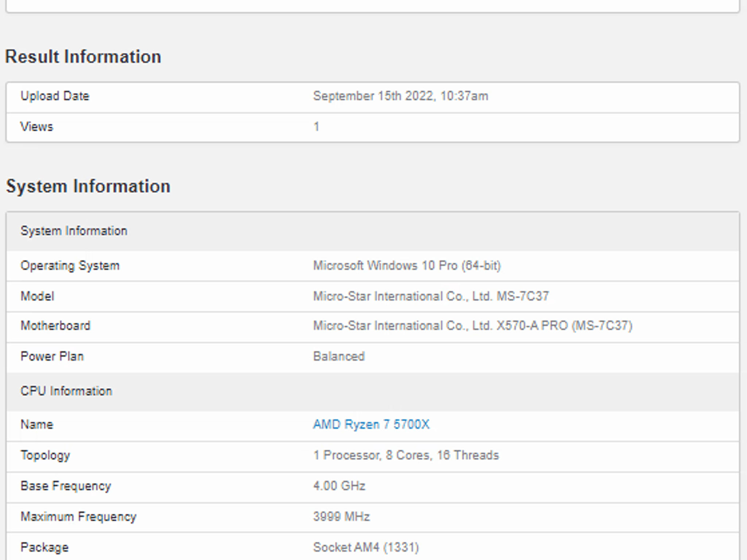
Task: Select Microsoft Windows 10 Pro text
Action: (385, 265)
